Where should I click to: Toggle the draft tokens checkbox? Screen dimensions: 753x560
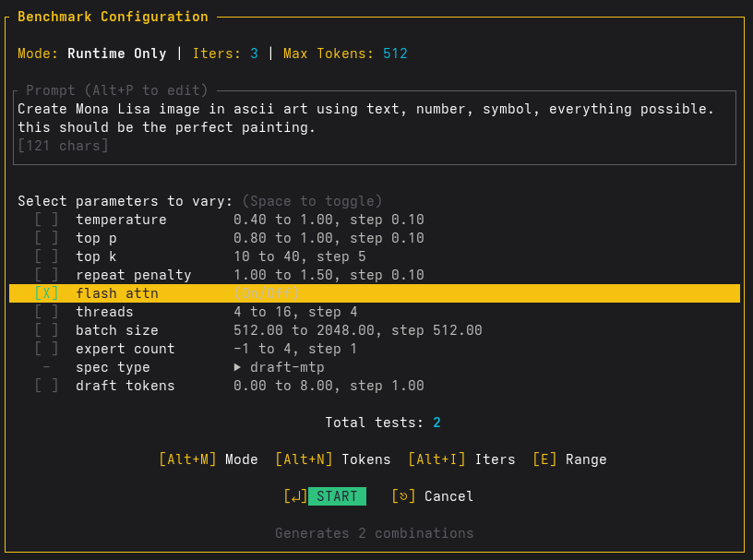(x=46, y=386)
